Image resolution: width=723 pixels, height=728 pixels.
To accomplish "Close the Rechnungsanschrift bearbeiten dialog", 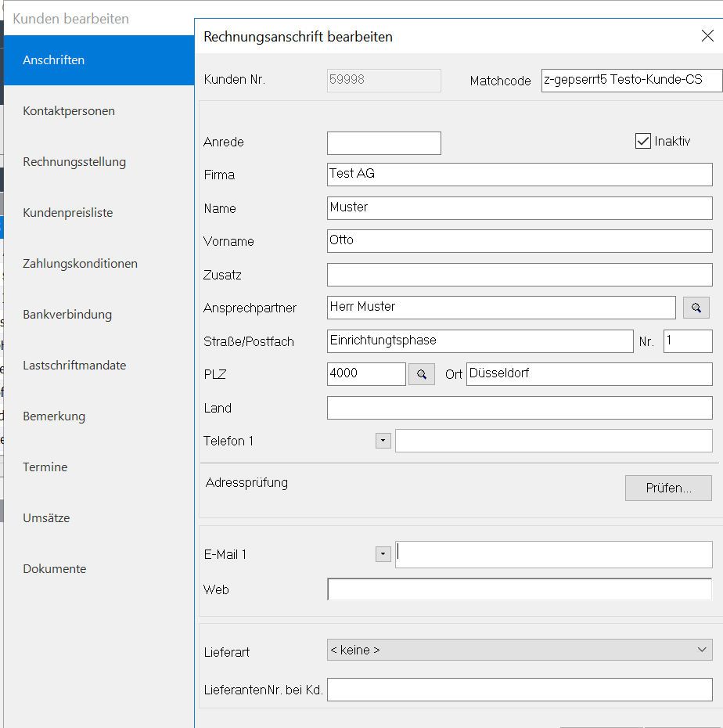I will (707, 36).
